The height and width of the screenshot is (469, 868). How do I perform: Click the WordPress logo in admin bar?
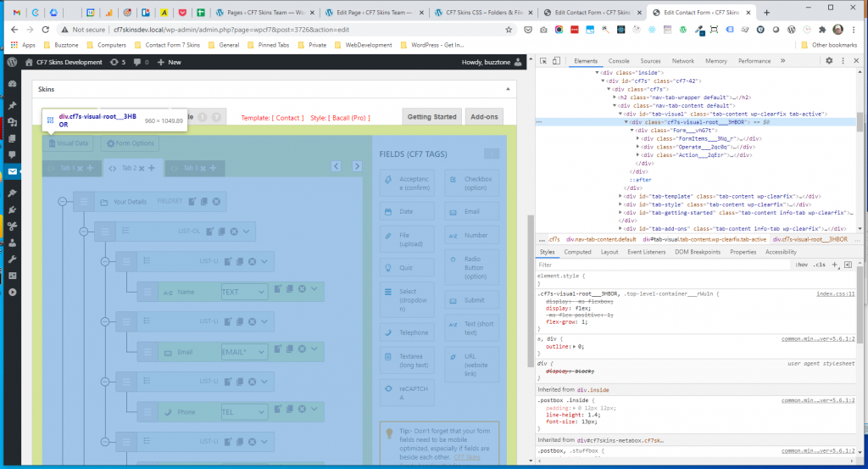tap(12, 62)
